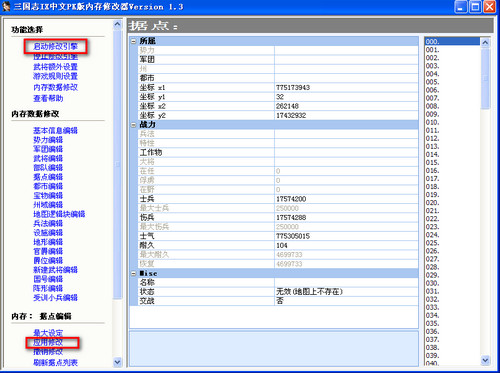Open 据点编辑
This screenshot has width=500, height=373.
(x=48, y=177)
